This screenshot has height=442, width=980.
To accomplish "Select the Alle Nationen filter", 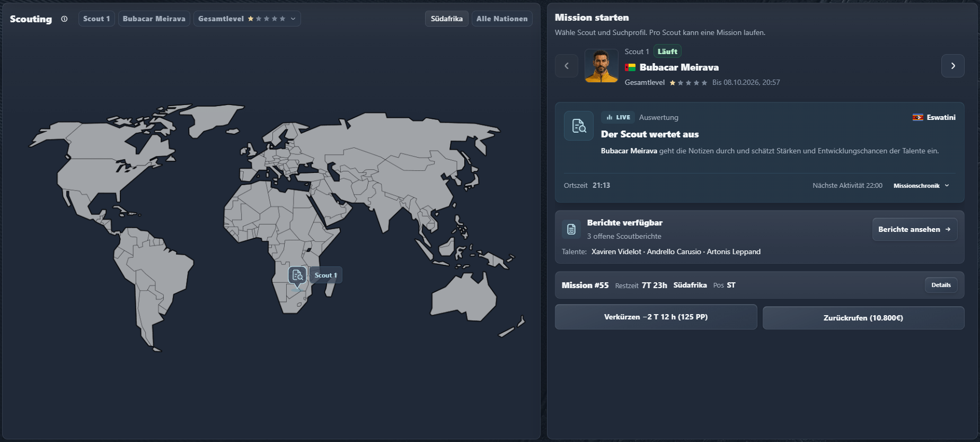I will click(502, 19).
